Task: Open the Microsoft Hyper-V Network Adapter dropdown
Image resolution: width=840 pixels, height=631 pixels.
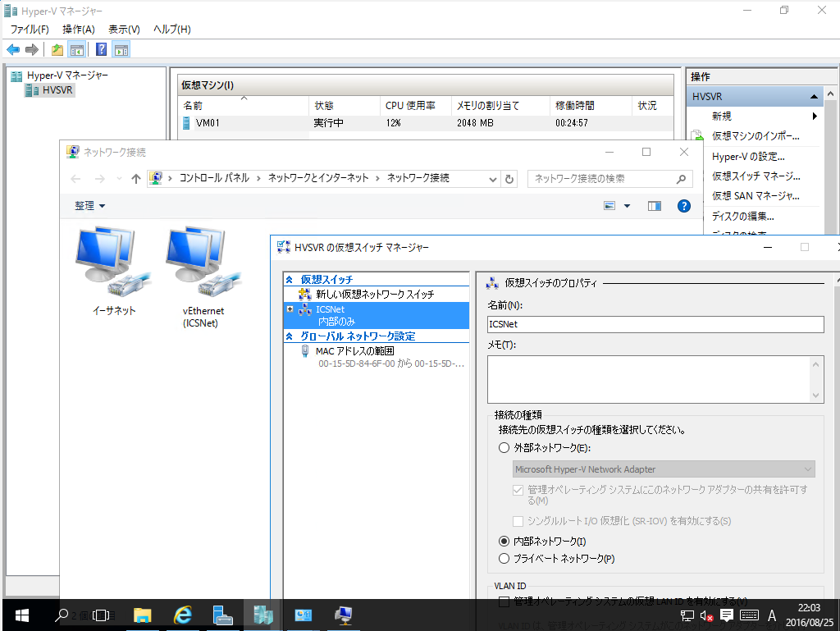Action: point(664,469)
